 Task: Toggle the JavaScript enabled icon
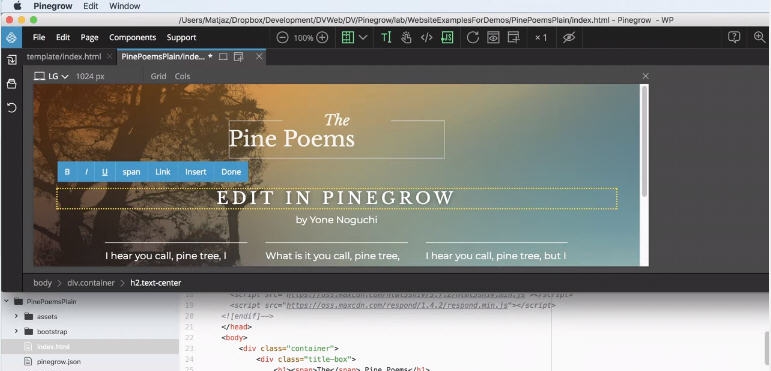pos(447,37)
